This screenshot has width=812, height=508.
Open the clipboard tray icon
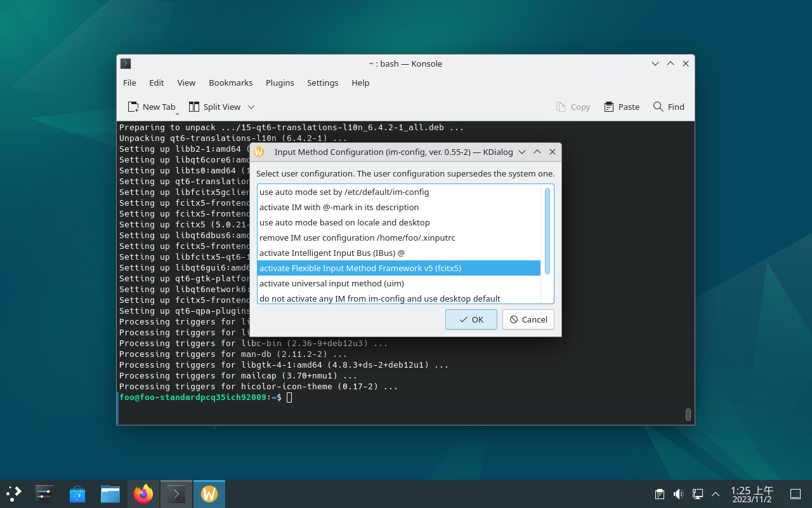660,494
